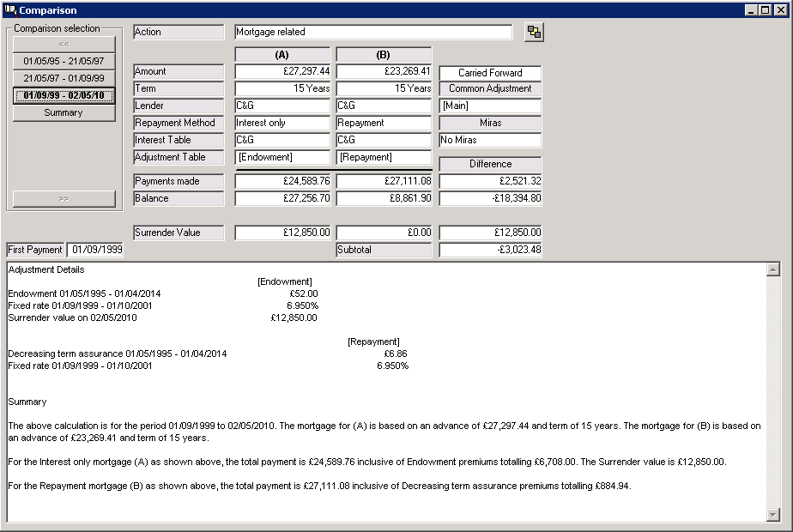Click column (A) Amount field £27,297.44
This screenshot has width=793, height=532.
click(282, 71)
